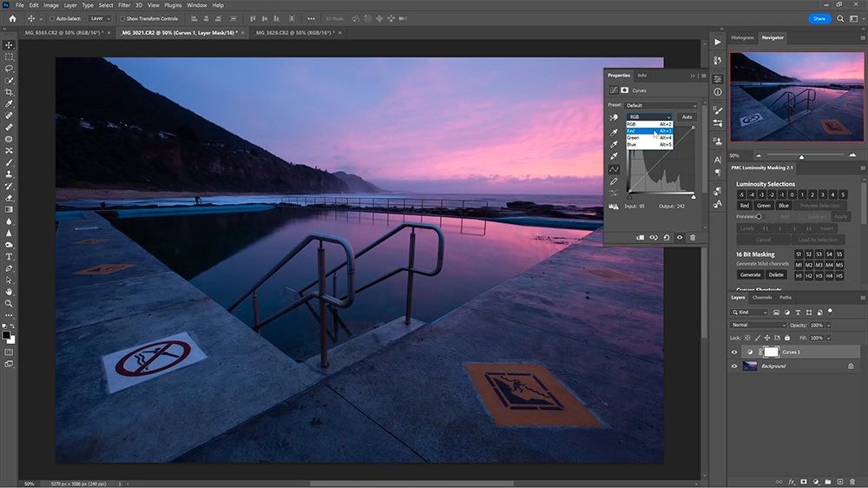Image resolution: width=868 pixels, height=488 pixels.
Task: Select the Lasso tool
Action: 10,69
